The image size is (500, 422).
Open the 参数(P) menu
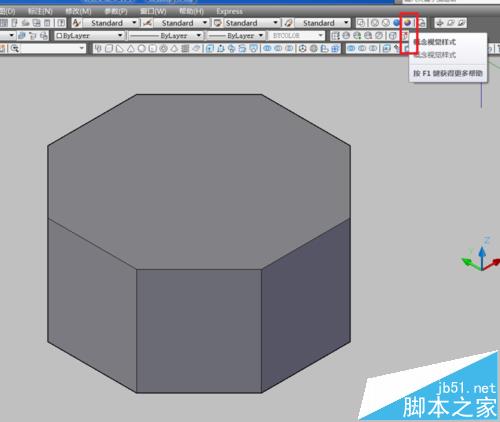click(116, 11)
